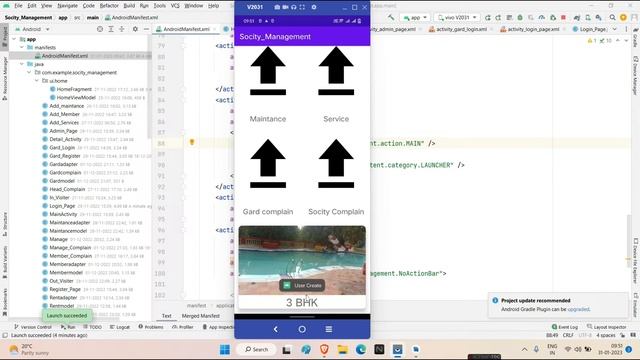Tap the phone Back navigation button
The height and width of the screenshot is (360, 640).
coord(276,329)
